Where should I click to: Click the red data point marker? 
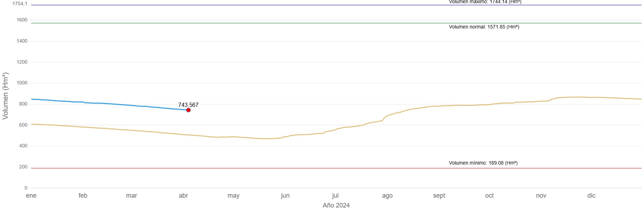point(188,110)
